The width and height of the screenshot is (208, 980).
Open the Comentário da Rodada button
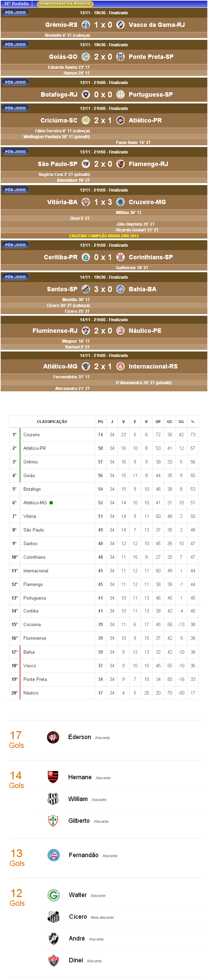click(x=65, y=4)
